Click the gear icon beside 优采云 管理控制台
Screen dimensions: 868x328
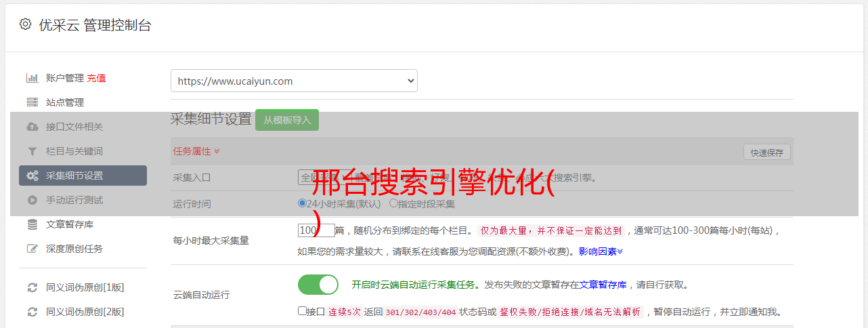tap(25, 24)
